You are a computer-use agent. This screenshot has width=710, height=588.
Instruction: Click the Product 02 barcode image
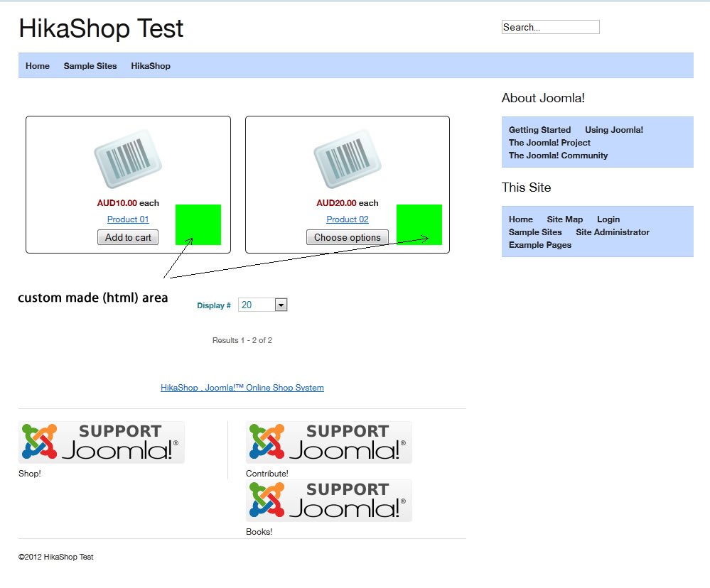pyautogui.click(x=348, y=159)
